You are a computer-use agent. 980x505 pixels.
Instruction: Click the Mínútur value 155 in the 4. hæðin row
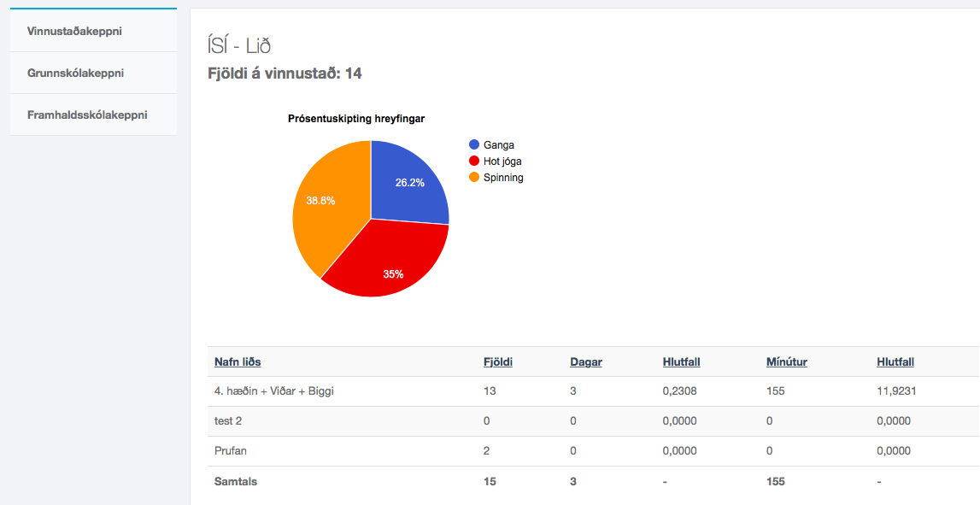tap(776, 391)
